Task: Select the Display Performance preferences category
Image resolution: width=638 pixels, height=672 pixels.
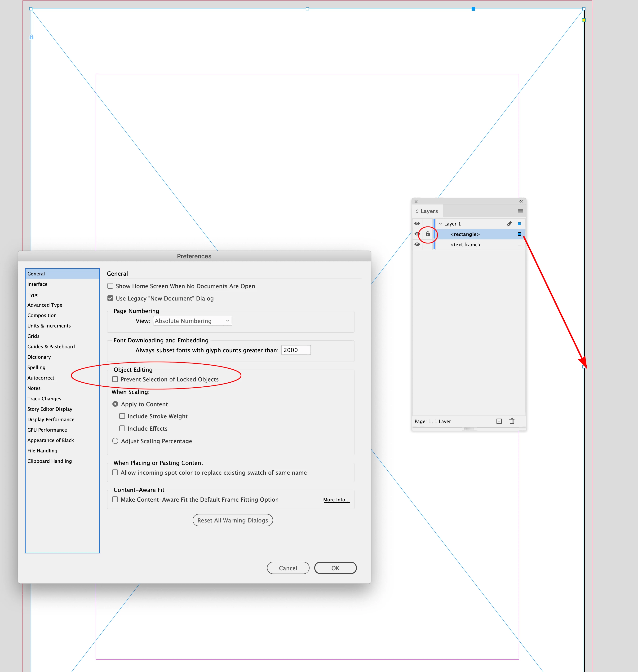Action: coord(51,419)
